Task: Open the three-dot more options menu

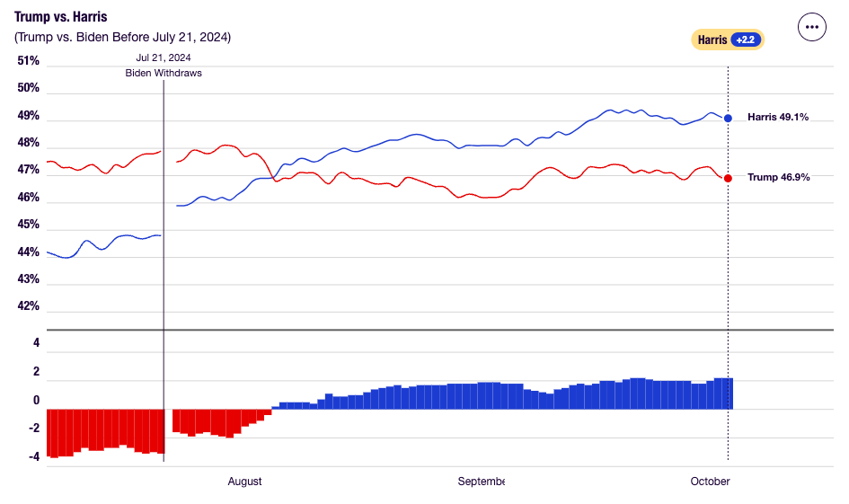Action: click(811, 27)
